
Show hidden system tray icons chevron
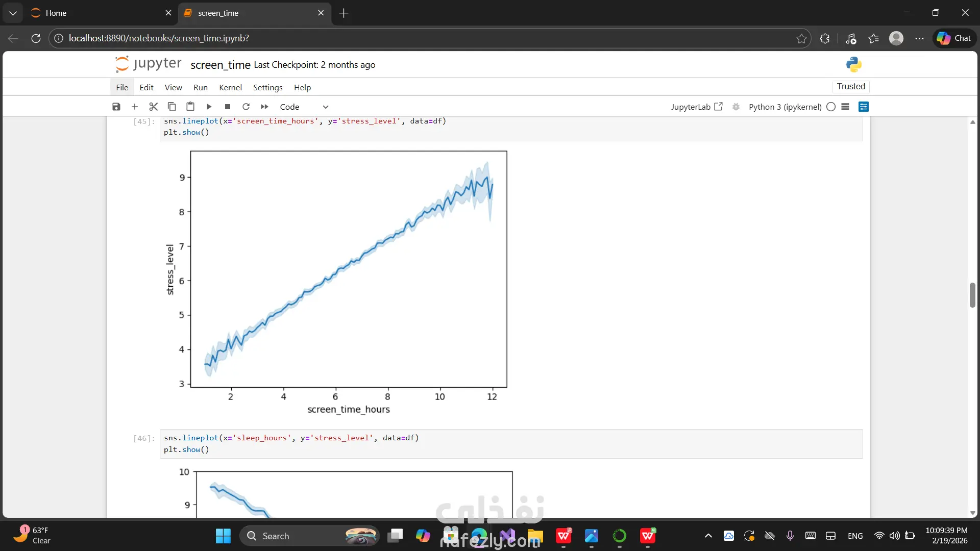pos(708,536)
